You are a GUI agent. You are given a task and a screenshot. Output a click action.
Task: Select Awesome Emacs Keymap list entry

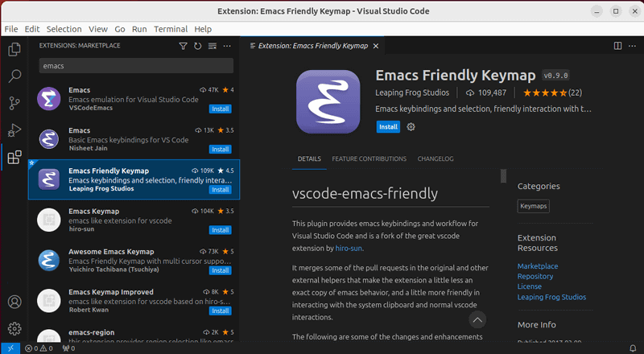134,261
